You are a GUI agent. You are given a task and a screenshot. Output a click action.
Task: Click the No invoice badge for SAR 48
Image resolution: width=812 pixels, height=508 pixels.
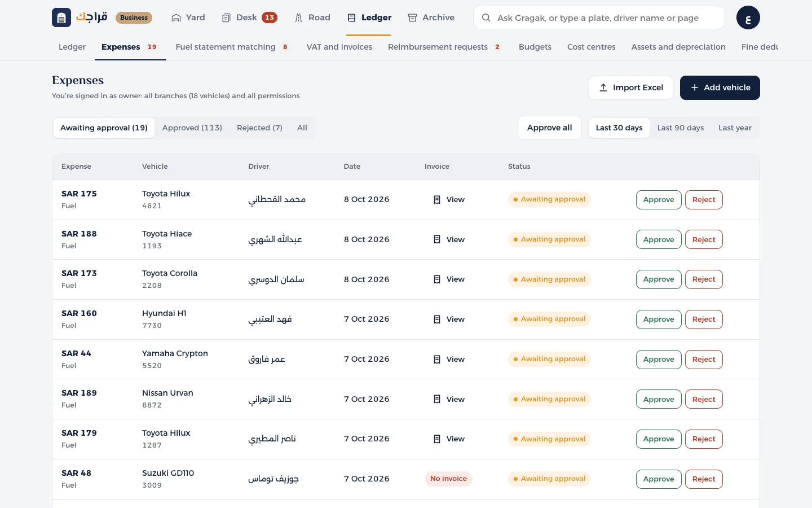coord(448,479)
